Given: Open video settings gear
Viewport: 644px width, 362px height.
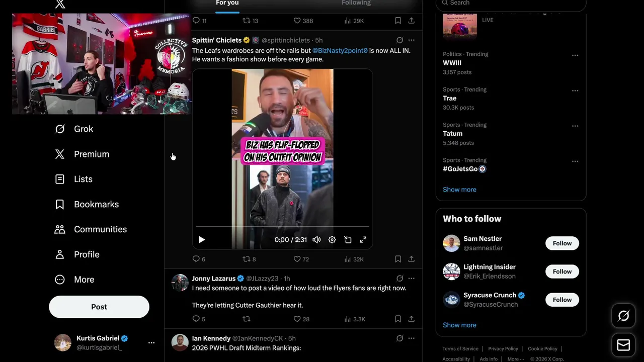Looking at the screenshot, I should pyautogui.click(x=332, y=240).
